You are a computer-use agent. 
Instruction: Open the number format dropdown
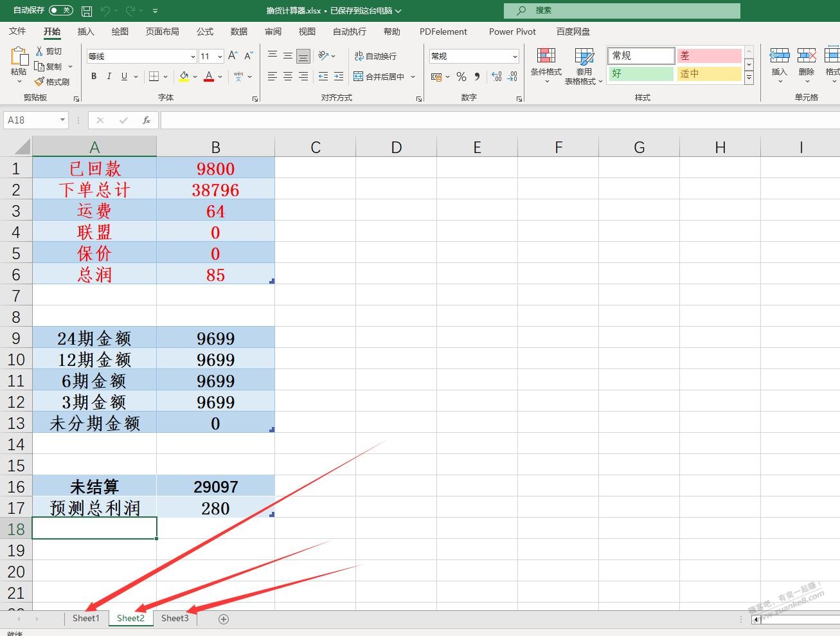tap(515, 57)
